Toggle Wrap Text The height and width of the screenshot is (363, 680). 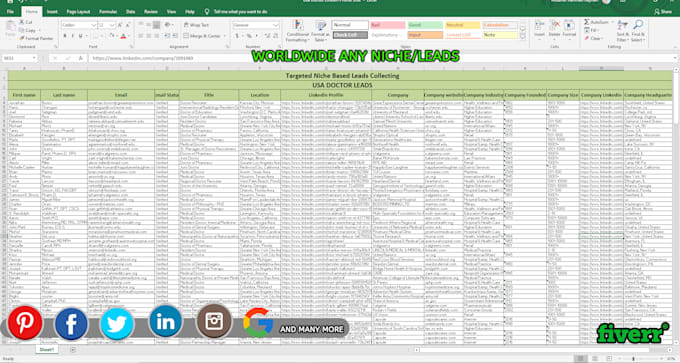pos(196,25)
